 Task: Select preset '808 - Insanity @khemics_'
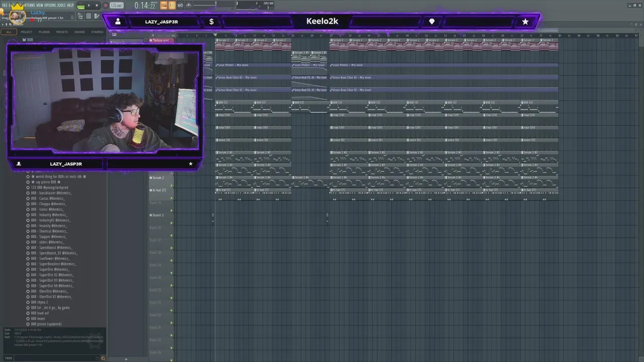pos(49,226)
